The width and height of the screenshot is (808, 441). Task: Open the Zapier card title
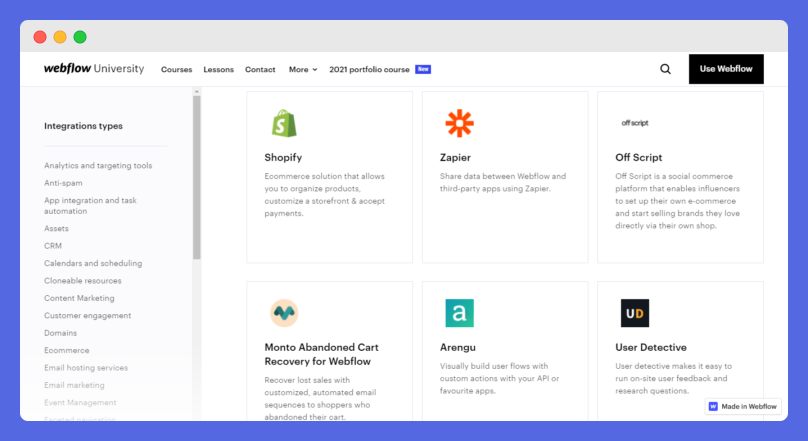(455, 158)
